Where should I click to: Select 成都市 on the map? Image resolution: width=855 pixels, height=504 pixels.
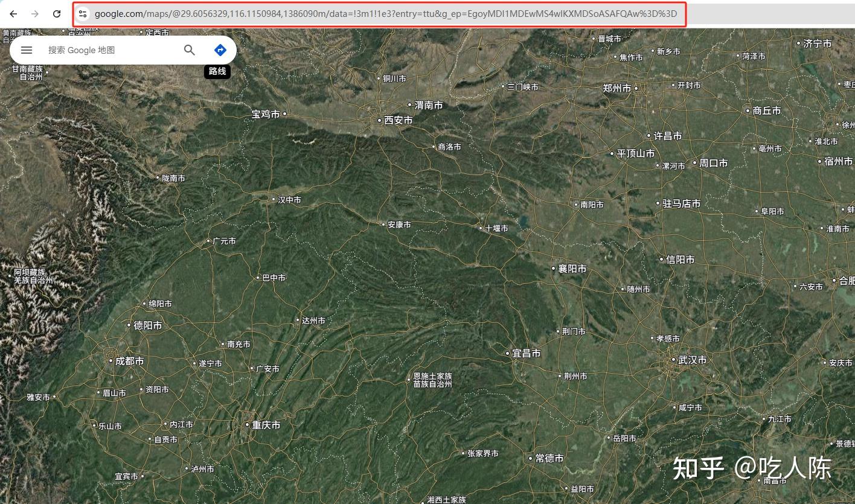click(129, 361)
